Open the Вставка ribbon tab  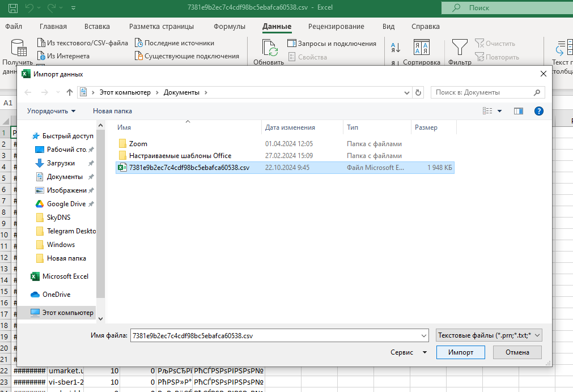[97, 27]
